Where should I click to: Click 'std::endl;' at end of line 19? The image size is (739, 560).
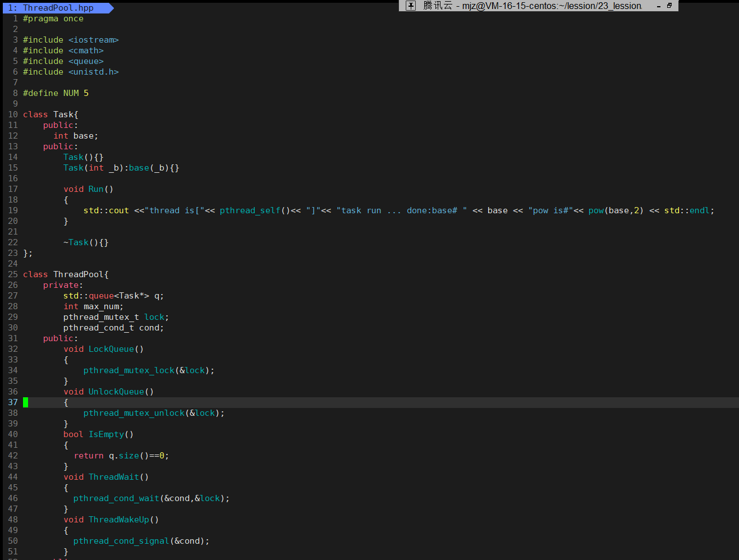(x=690, y=210)
